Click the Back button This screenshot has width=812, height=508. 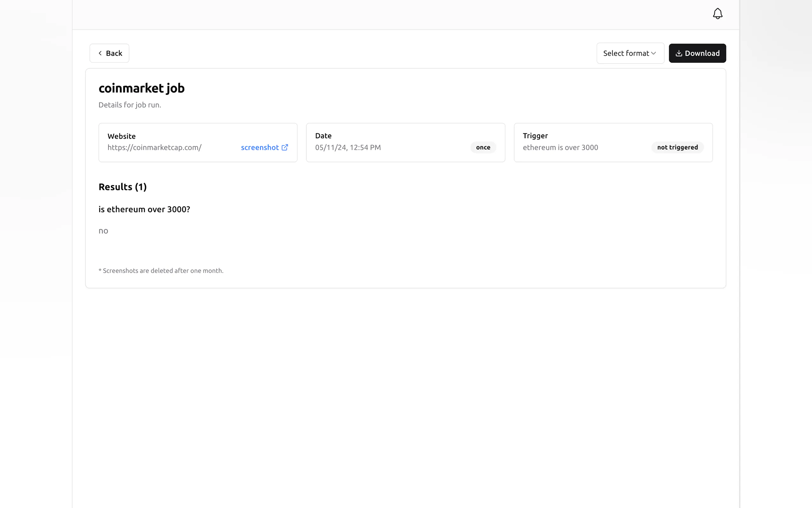click(109, 53)
